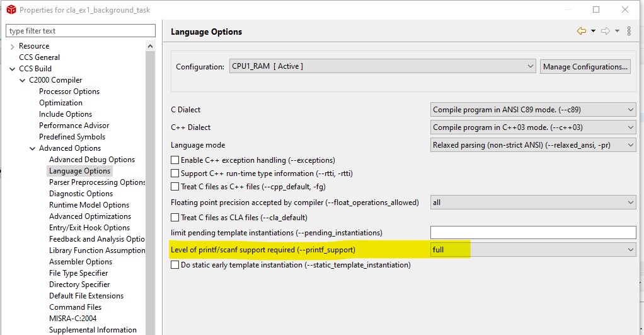Click the back navigation arrow icon
The width and height of the screenshot is (644, 335).
581,31
